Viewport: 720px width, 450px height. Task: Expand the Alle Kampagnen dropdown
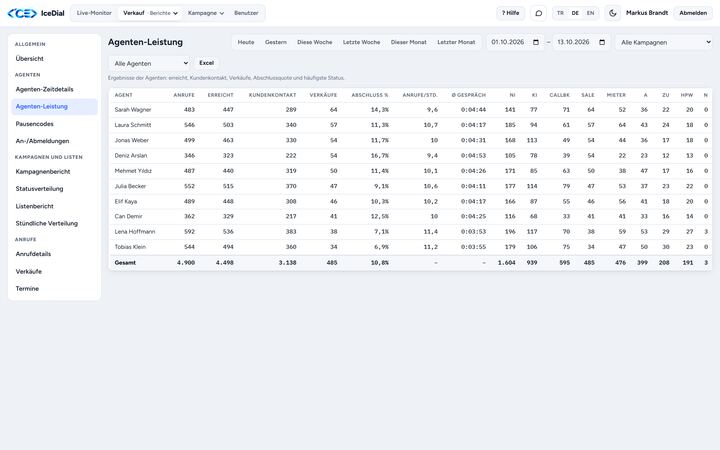[x=664, y=42]
